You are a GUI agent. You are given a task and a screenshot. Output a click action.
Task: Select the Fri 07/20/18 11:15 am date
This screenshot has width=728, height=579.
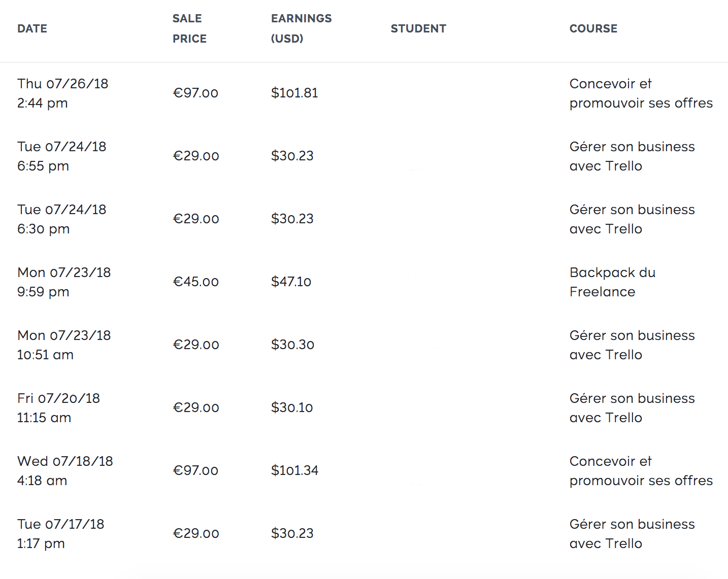pyautogui.click(x=59, y=408)
